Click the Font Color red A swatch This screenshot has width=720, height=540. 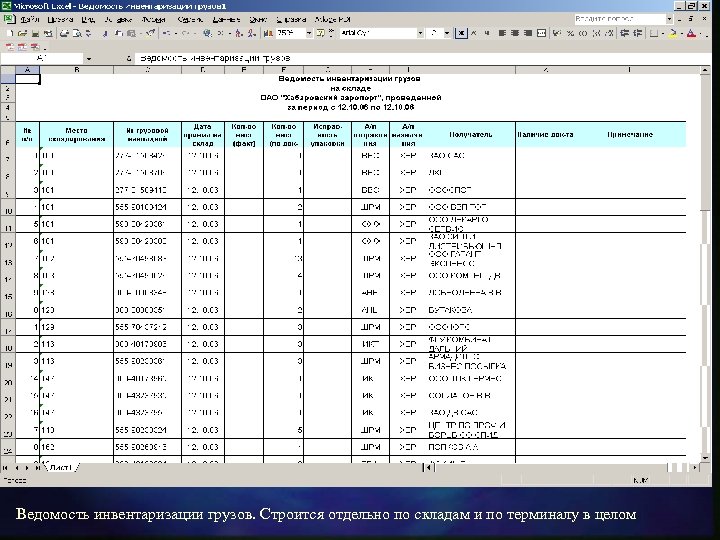(x=691, y=33)
